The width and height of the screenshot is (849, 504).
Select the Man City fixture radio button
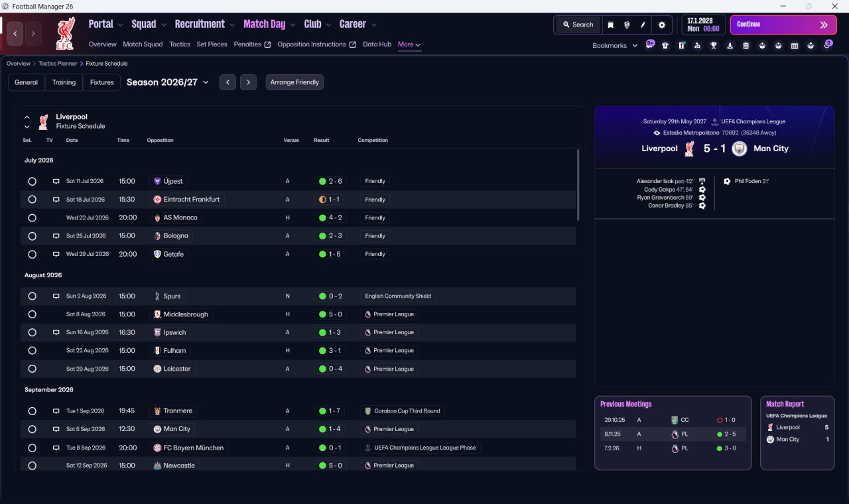pyautogui.click(x=32, y=429)
